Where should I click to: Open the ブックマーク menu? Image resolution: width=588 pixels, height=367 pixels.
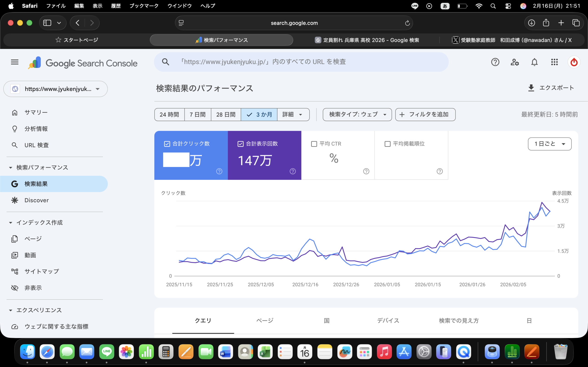click(144, 6)
